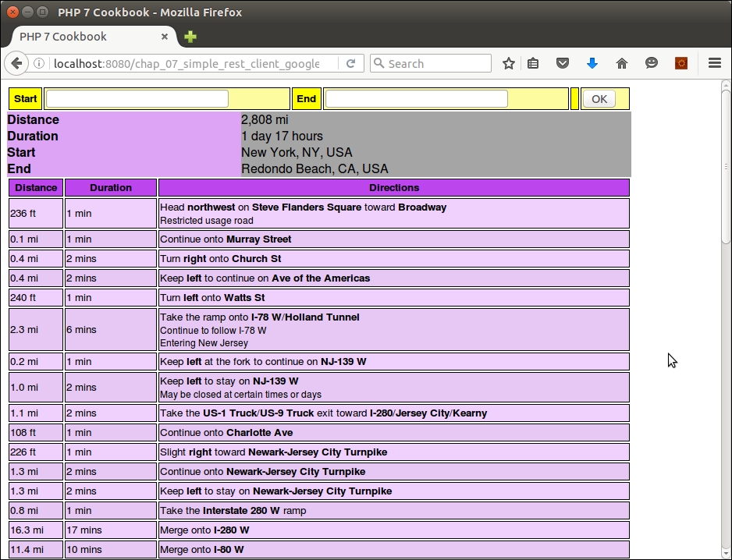Save page to Pocket

click(x=563, y=64)
